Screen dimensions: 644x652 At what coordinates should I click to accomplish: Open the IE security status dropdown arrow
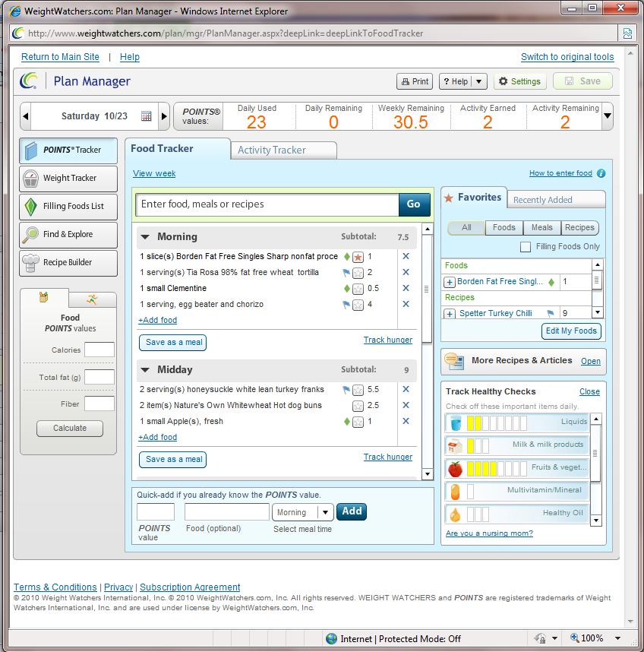pyautogui.click(x=554, y=638)
